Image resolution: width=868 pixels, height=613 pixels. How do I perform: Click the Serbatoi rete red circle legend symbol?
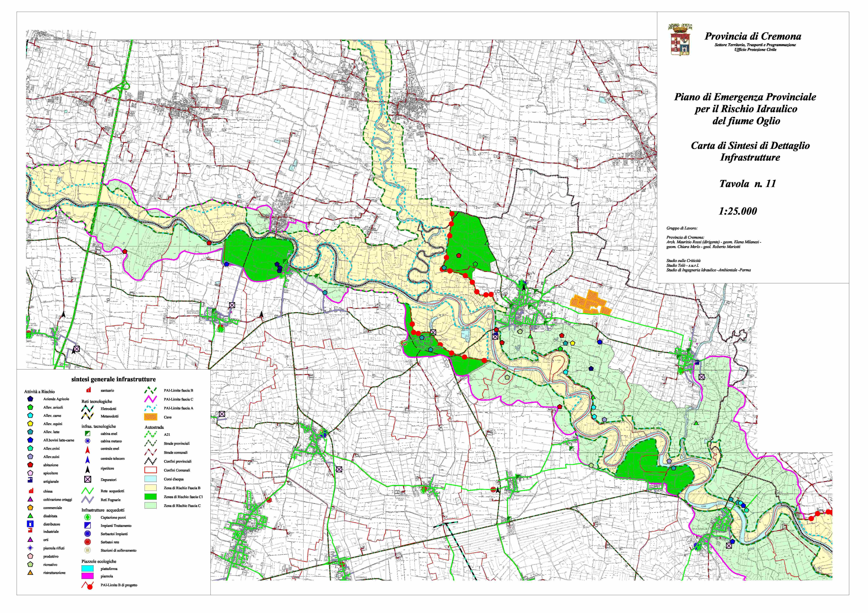click(87, 542)
